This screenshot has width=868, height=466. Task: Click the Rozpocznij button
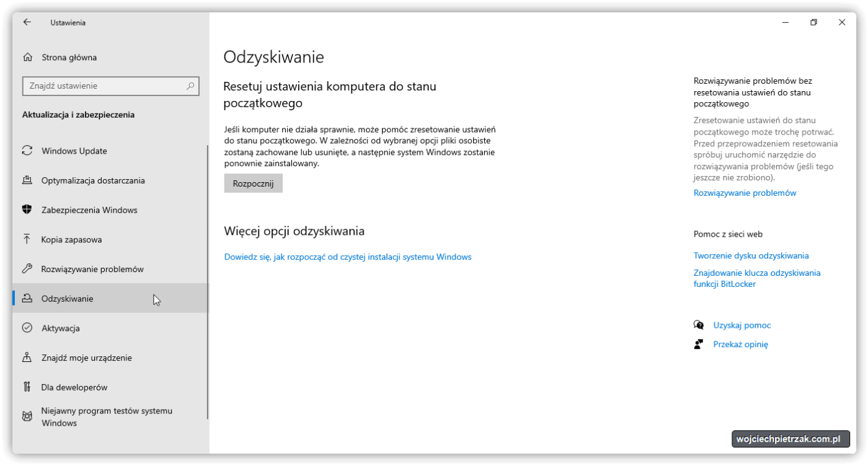click(253, 183)
